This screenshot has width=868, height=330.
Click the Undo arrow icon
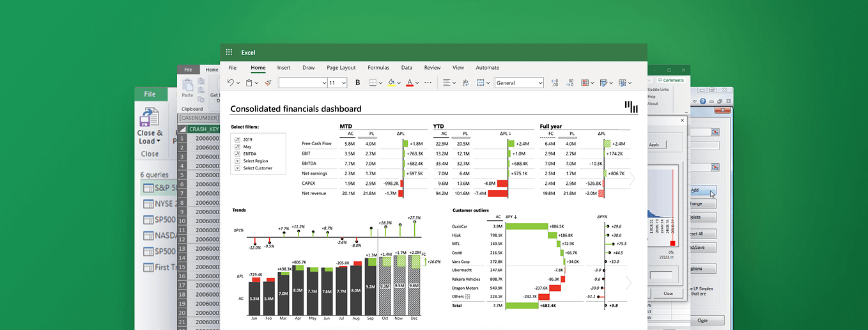pyautogui.click(x=231, y=82)
